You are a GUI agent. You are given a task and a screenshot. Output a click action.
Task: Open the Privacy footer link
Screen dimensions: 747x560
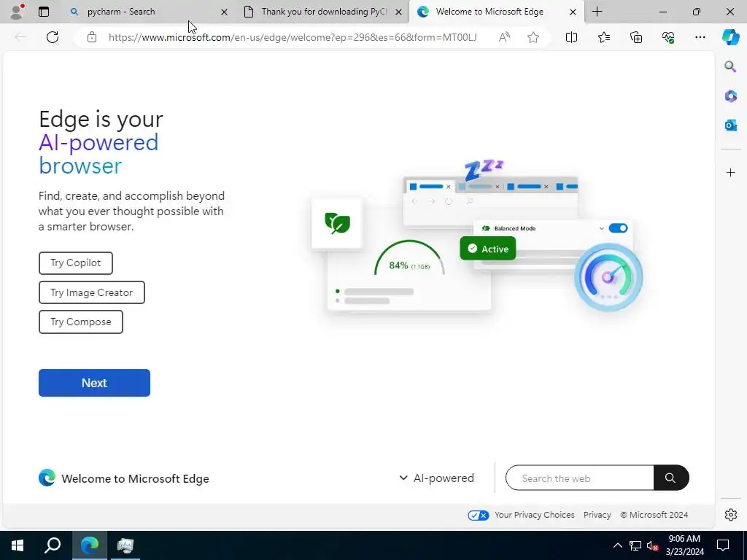coord(597,515)
